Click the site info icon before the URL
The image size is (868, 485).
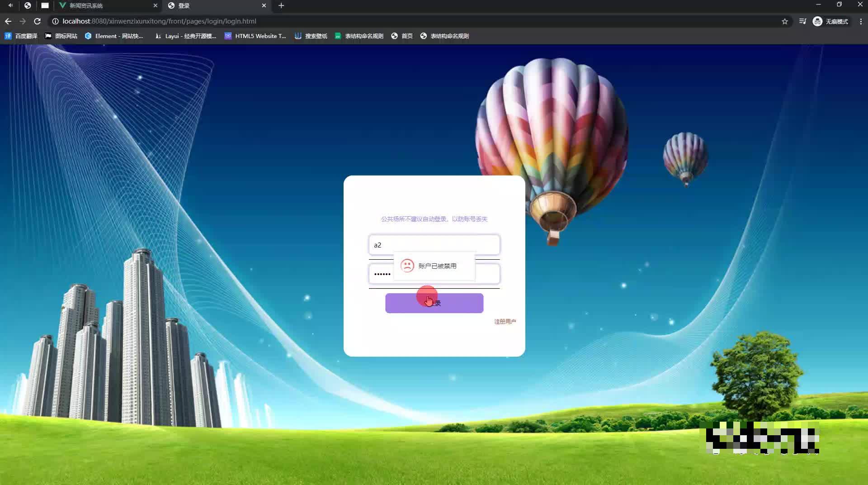(55, 21)
